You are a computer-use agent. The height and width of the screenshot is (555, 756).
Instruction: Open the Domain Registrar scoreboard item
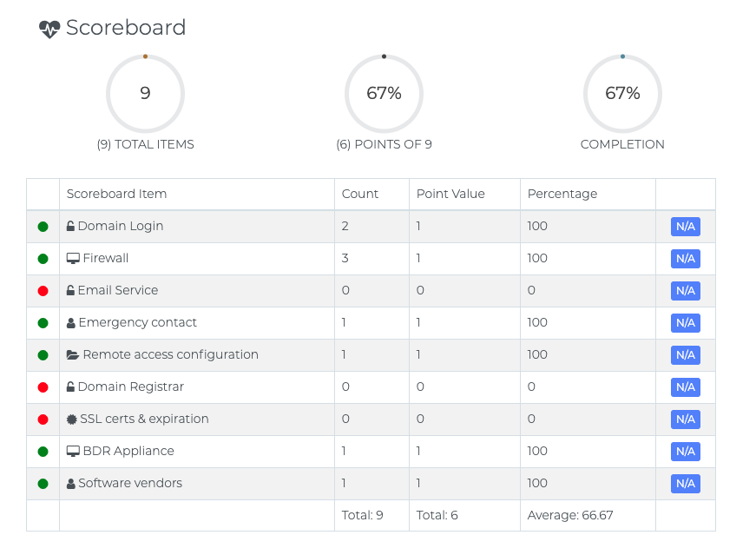click(130, 387)
